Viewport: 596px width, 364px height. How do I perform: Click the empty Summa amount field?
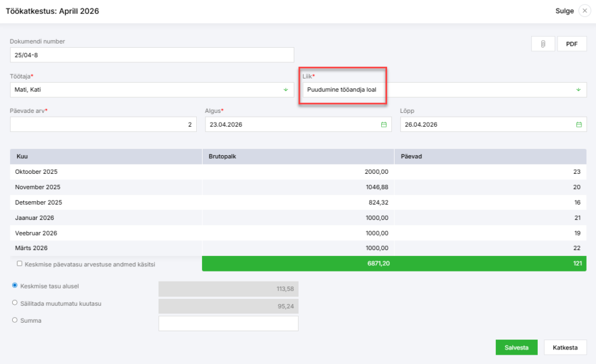coord(228,323)
